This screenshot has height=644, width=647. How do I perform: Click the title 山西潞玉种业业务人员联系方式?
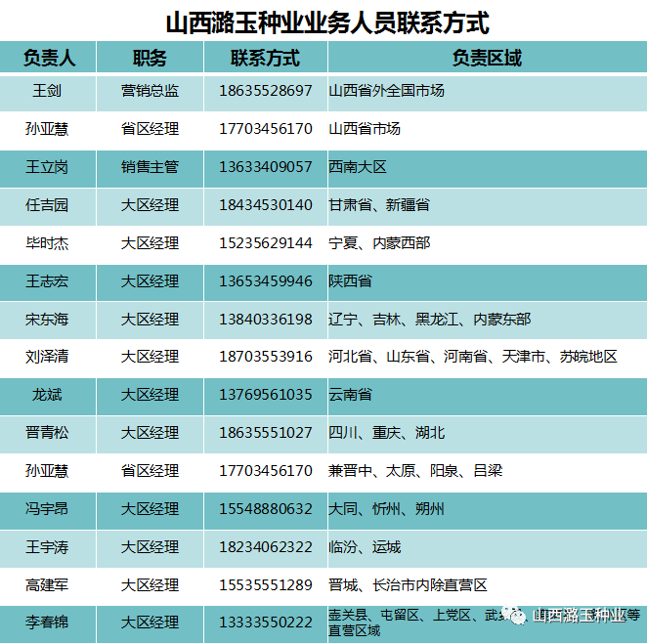(327, 22)
